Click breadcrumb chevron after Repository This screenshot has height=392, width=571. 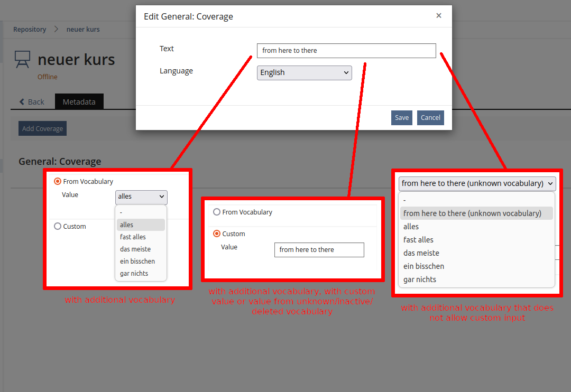pyautogui.click(x=56, y=30)
